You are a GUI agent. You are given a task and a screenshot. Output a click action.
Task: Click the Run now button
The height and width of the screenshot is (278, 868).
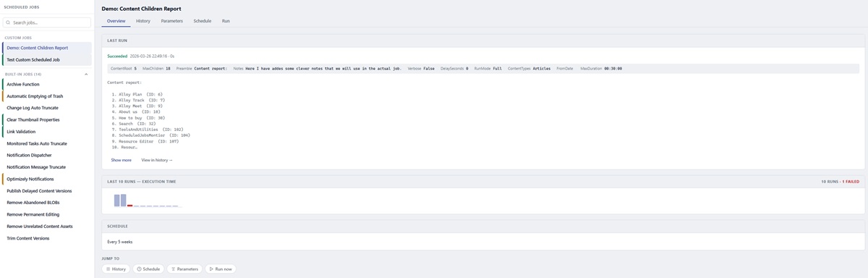(221, 269)
